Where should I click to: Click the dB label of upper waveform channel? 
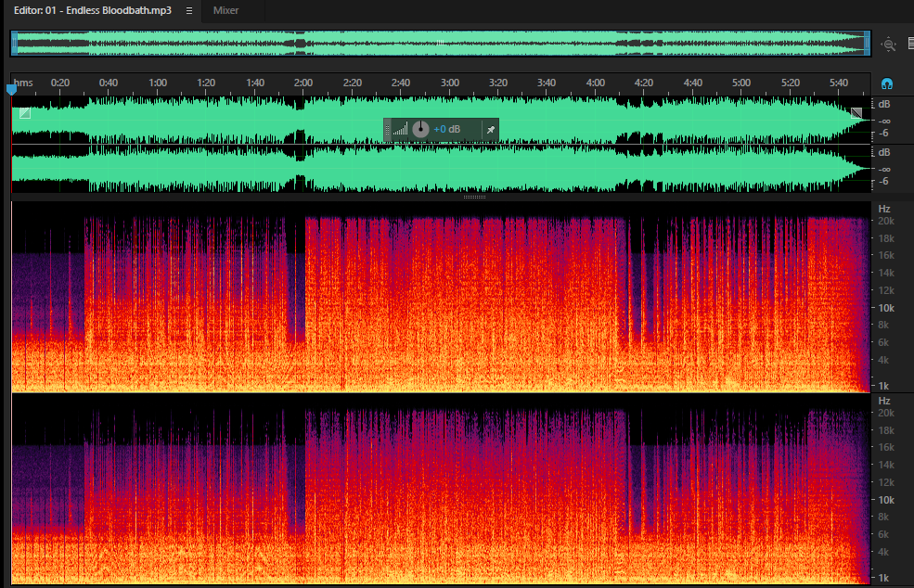pos(884,104)
